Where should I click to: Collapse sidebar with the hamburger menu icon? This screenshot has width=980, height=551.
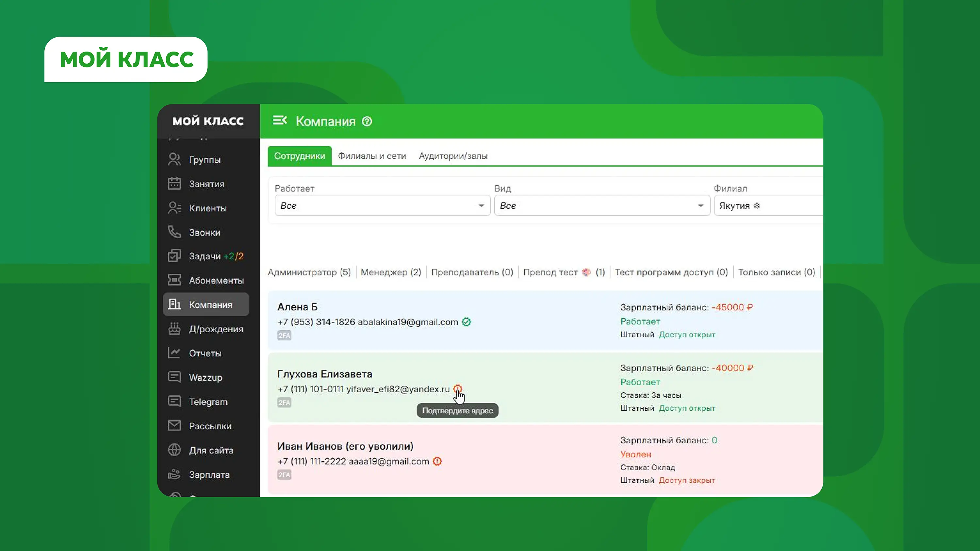(280, 120)
